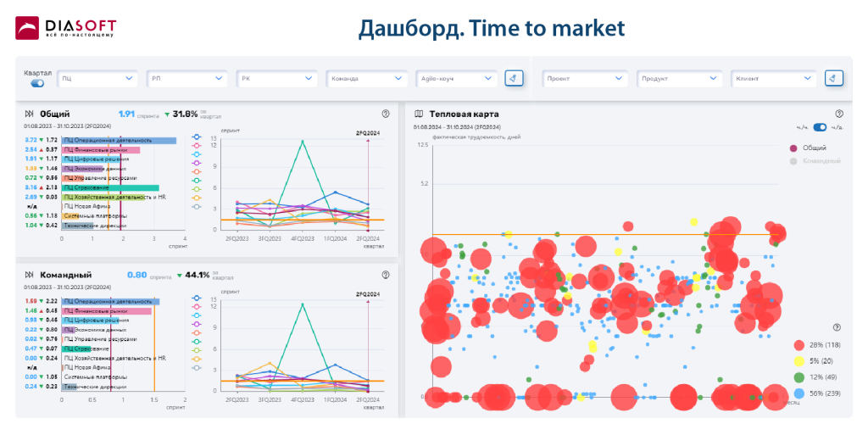868x435 pixels.
Task: Toggle dark blue series marker in Командный chart legend
Action: coord(197,298)
